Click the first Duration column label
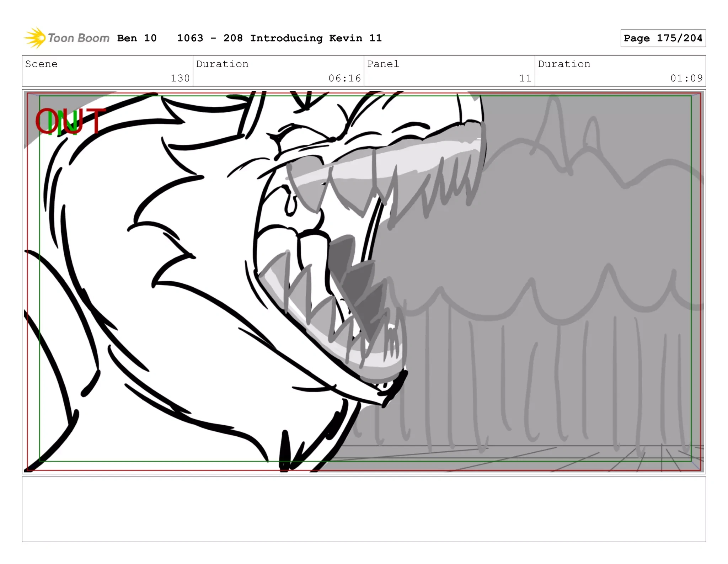The width and height of the screenshot is (728, 564). click(x=222, y=64)
